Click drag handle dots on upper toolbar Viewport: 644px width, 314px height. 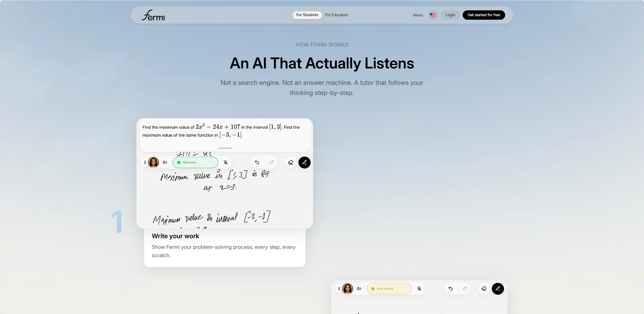(145, 162)
